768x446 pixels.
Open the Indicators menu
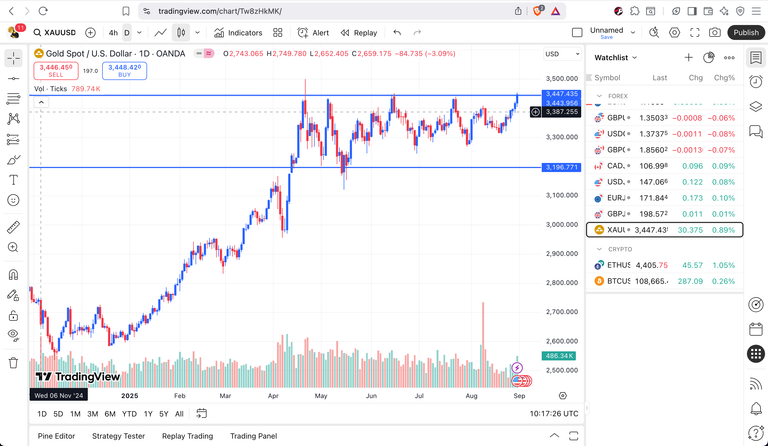(x=238, y=33)
